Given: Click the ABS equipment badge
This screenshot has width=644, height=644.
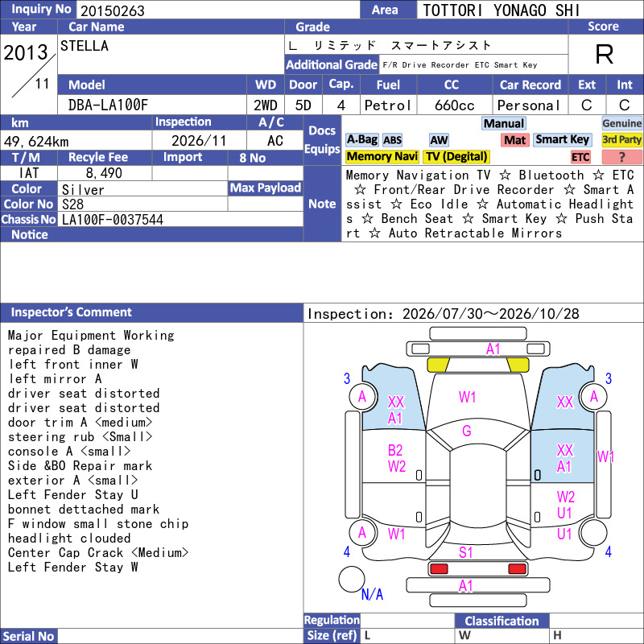Looking at the screenshot, I should [x=392, y=140].
